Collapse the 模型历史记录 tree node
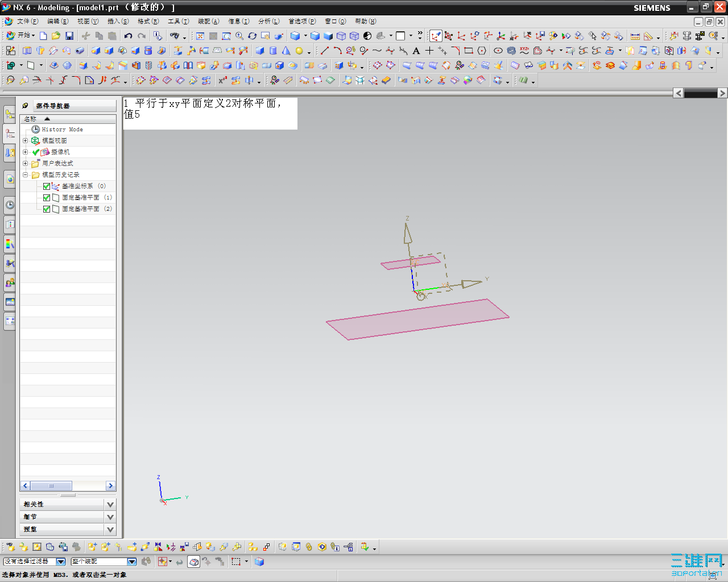Viewport: 728px width, 582px height. point(25,174)
